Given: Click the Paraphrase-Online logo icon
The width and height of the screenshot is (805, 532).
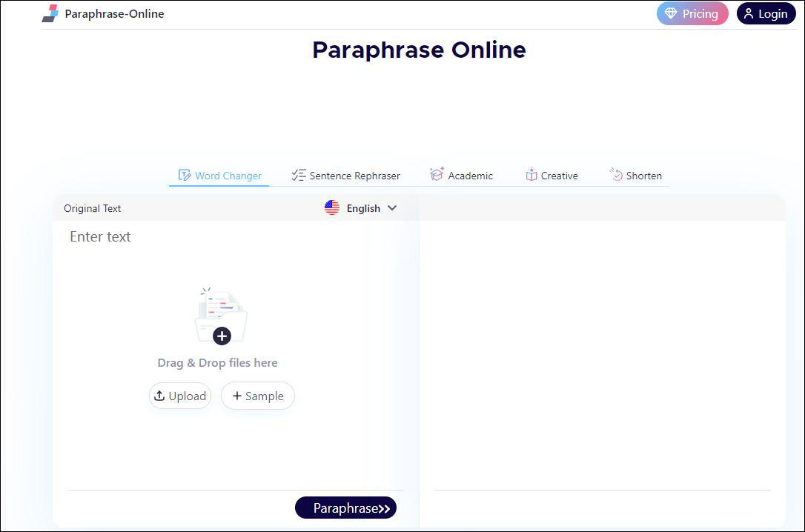Looking at the screenshot, I should [x=50, y=13].
